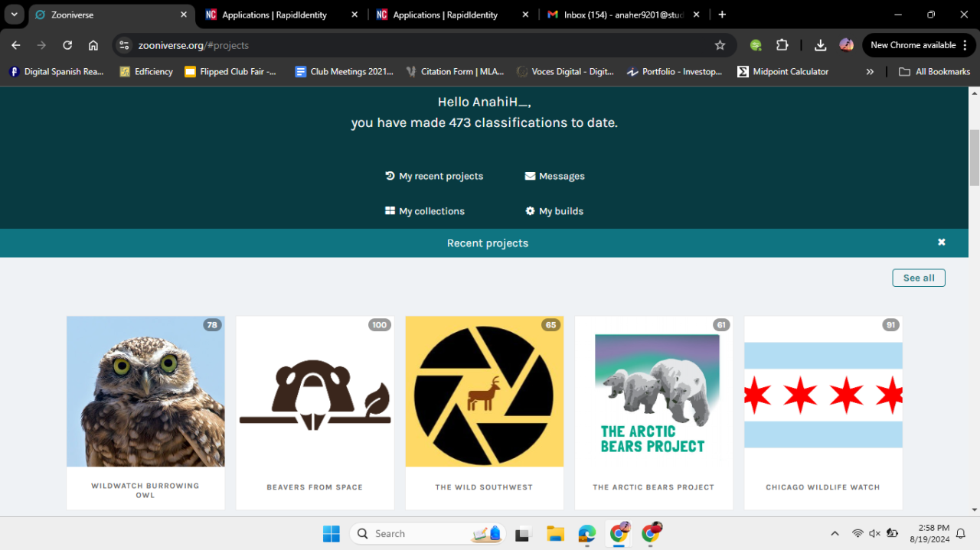Open Messages link
This screenshot has width=980, height=550.
click(x=555, y=176)
